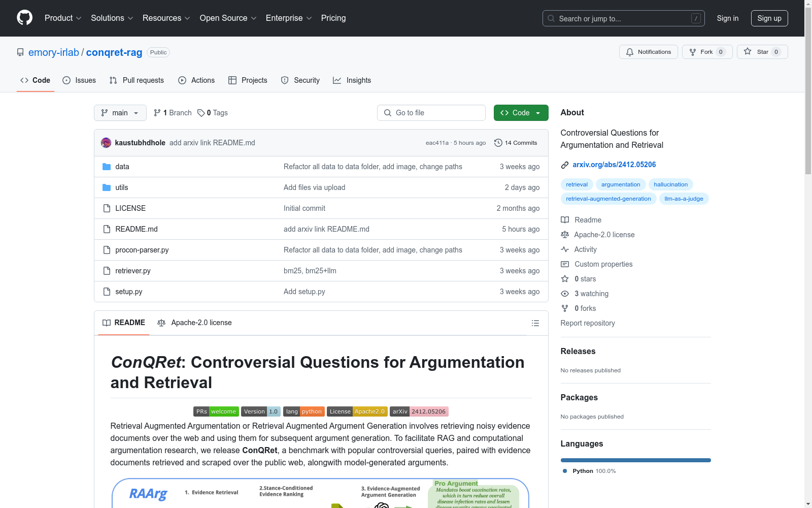Screen dimensions: 812x508
Task: Star the conqret-rag repository
Action: click(762, 52)
